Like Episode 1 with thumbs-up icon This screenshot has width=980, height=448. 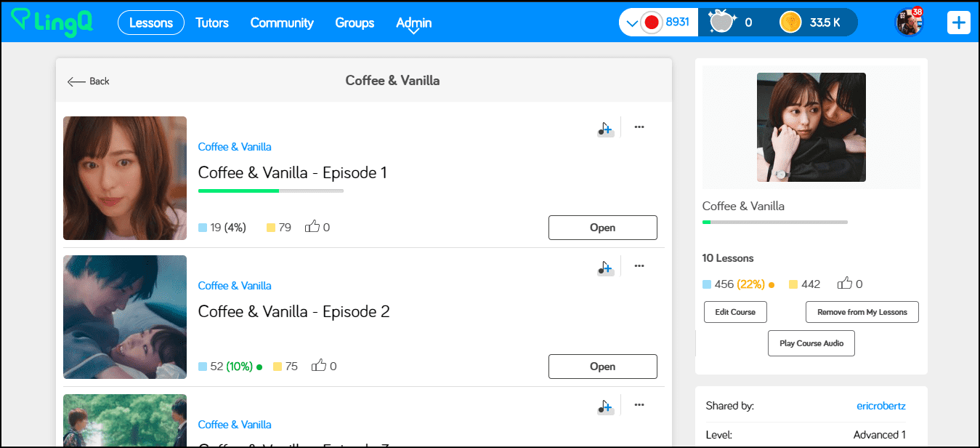pos(312,227)
